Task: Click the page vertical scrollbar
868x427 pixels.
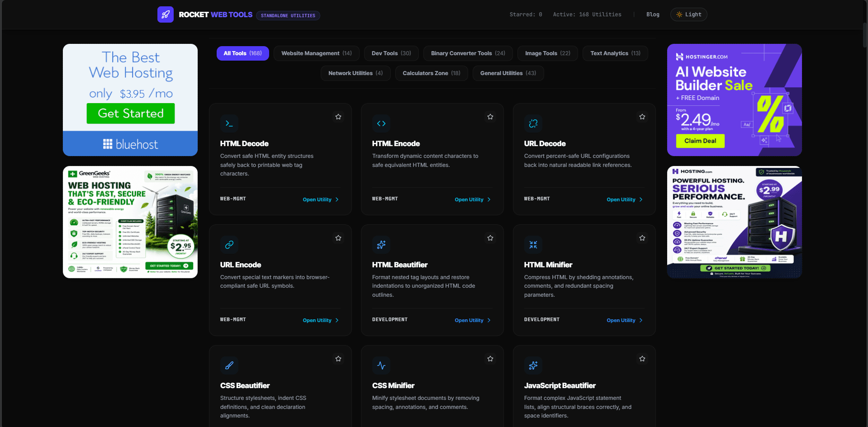Action: [x=865, y=34]
